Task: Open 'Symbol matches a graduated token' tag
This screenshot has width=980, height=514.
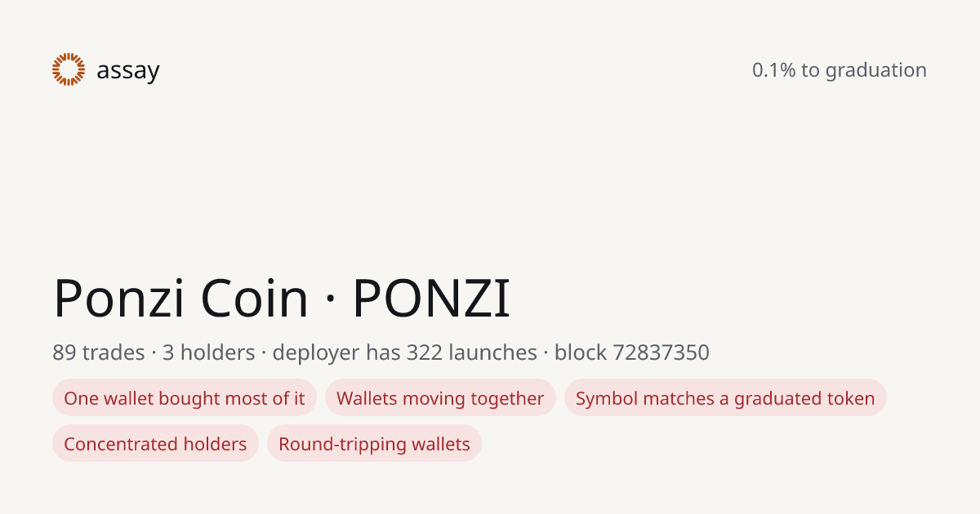Action: (x=725, y=398)
